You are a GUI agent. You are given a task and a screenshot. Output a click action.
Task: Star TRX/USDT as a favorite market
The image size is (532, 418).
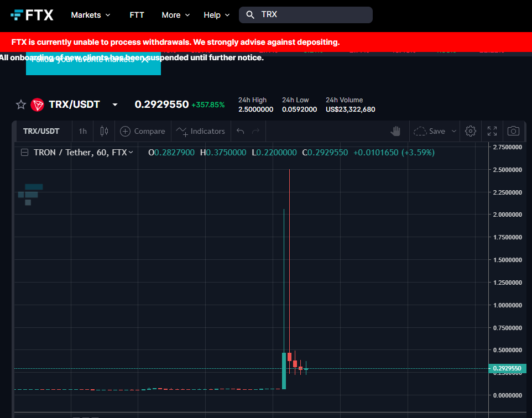(21, 104)
